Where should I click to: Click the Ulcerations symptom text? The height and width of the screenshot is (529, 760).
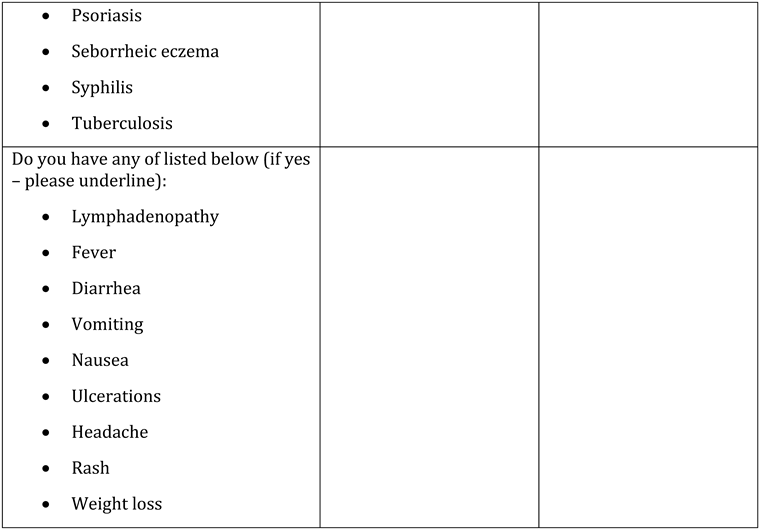pyautogui.click(x=115, y=397)
